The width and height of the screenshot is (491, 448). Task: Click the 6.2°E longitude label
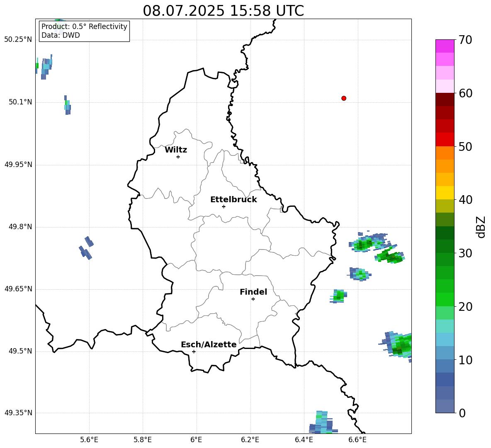[x=250, y=440]
